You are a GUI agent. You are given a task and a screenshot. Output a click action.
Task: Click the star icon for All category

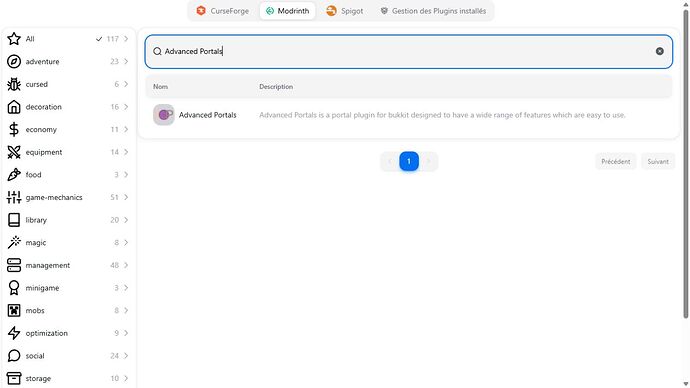(x=14, y=39)
